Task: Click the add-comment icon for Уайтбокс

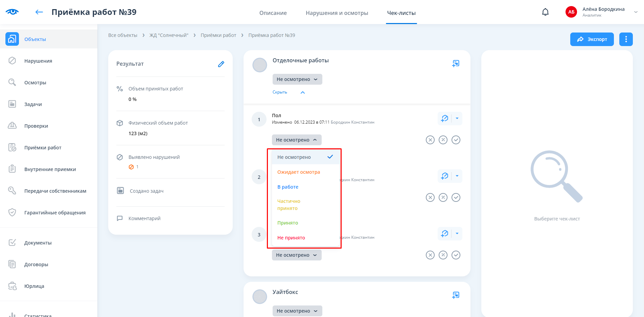Action: 456,295
